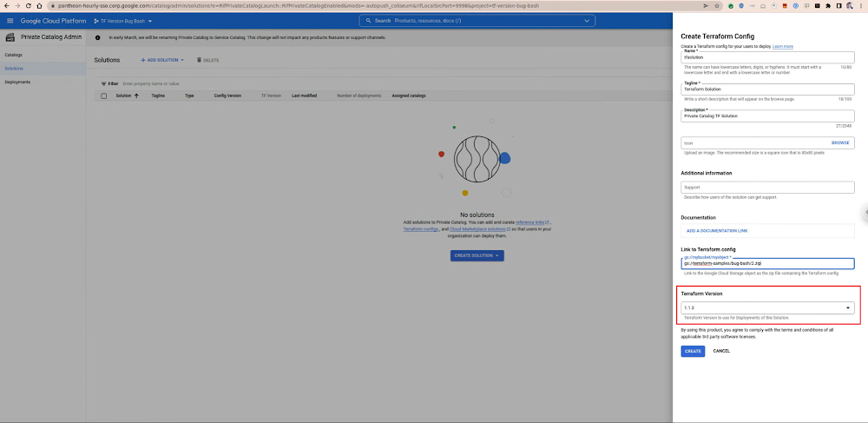This screenshot has height=423, width=868.
Task: Click the browser home icon
Action: pos(40,5)
